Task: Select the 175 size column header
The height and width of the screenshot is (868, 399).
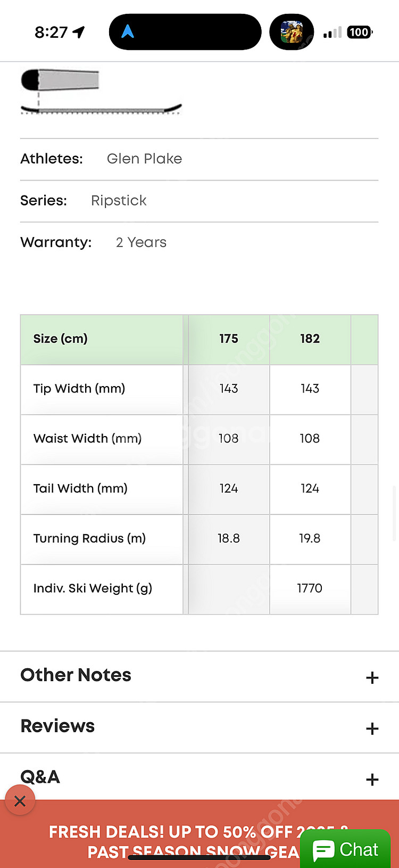Action: (x=229, y=339)
